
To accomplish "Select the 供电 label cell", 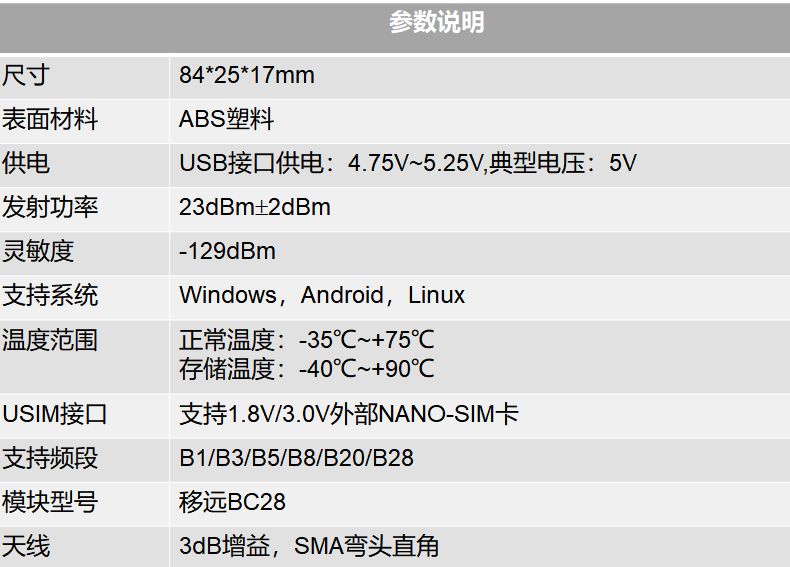I will 25,164.
